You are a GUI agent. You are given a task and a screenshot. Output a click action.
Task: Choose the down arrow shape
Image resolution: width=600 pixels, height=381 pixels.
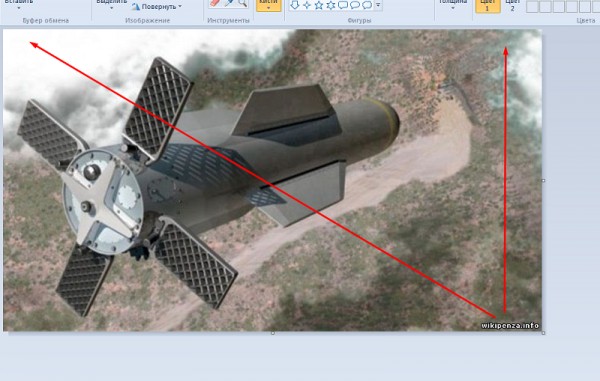294,5
